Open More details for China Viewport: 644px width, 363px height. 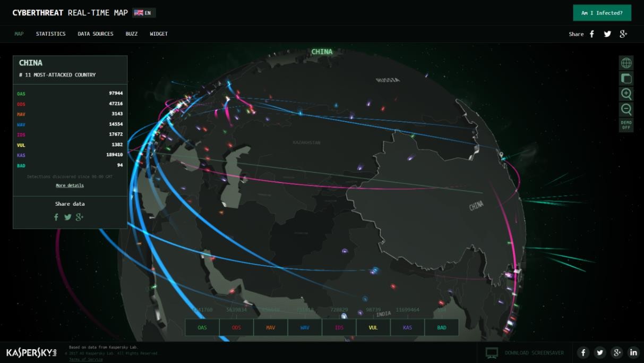70,185
